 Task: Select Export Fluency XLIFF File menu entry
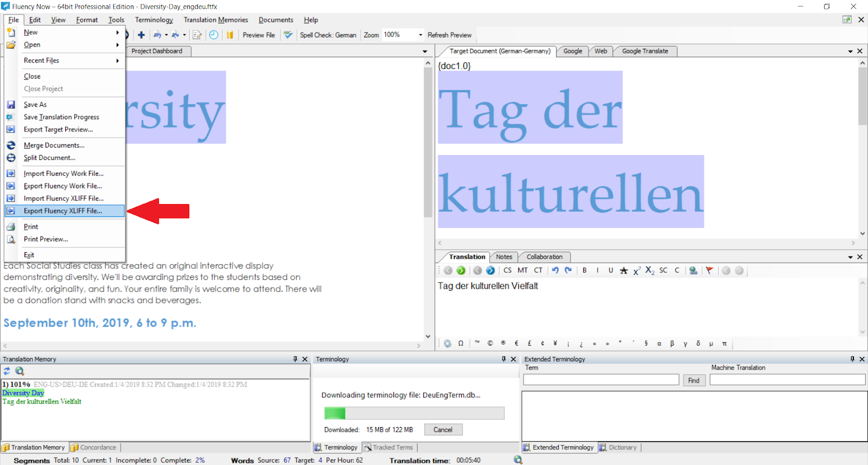65,211
